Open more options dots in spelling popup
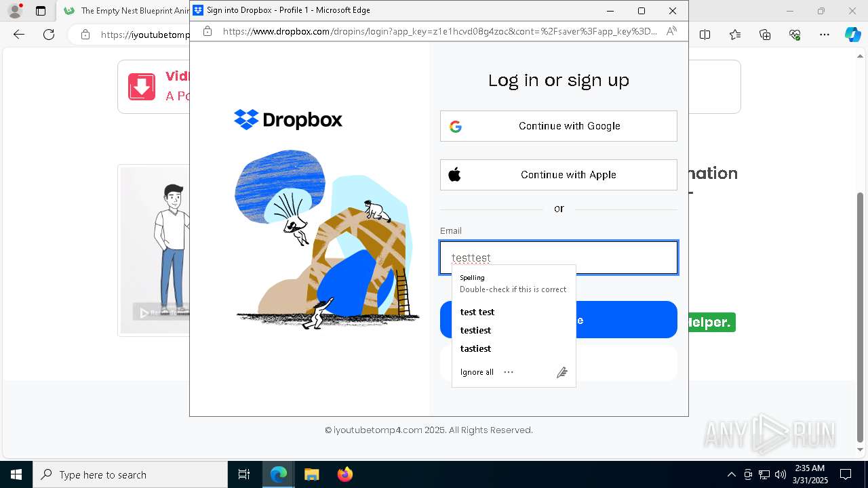This screenshot has height=488, width=868. click(509, 372)
